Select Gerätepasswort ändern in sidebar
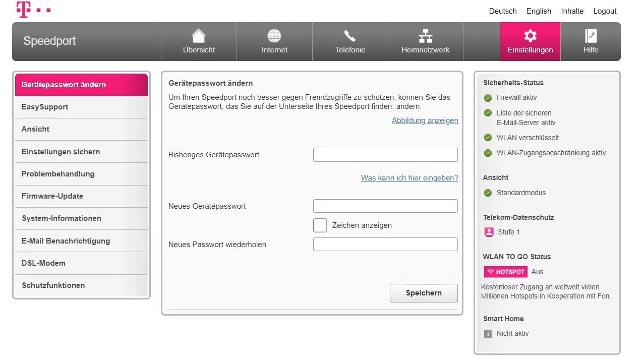644x362 pixels. tap(81, 85)
